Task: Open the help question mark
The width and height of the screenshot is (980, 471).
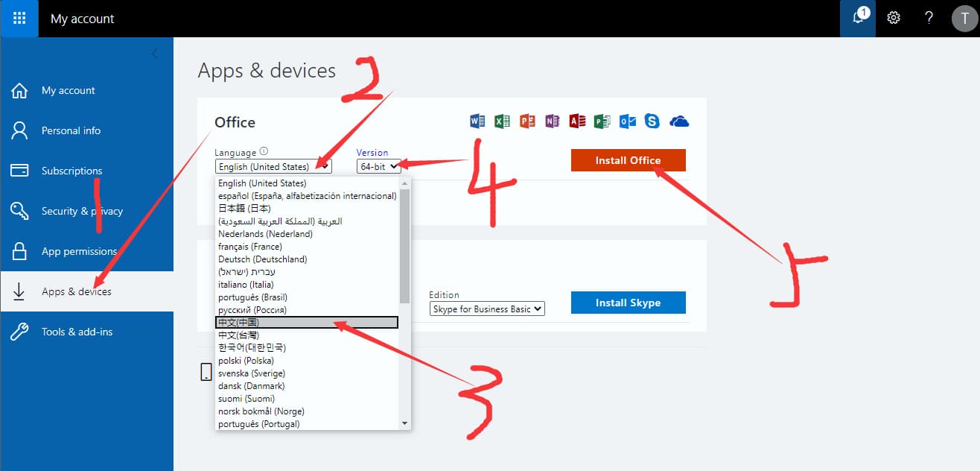Action: [929, 18]
